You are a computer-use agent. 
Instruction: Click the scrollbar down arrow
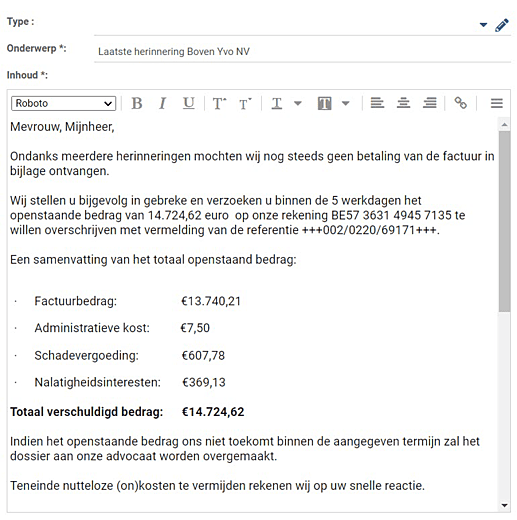coord(505,505)
